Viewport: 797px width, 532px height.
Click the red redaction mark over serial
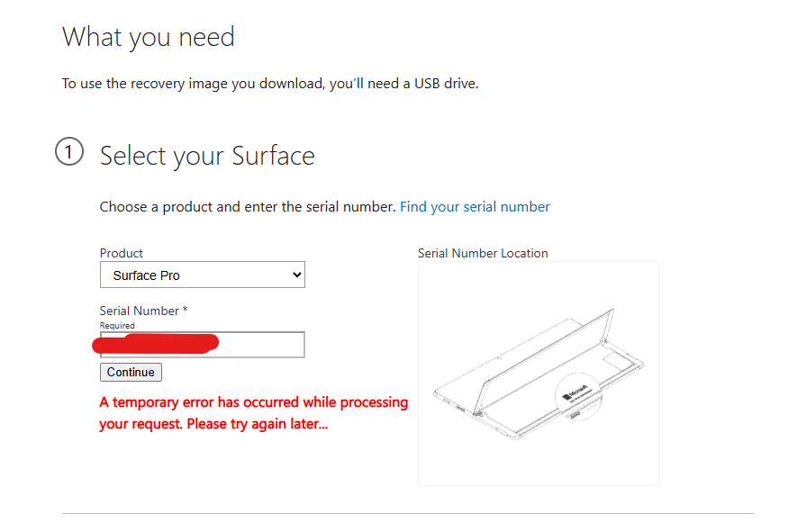[x=156, y=344]
